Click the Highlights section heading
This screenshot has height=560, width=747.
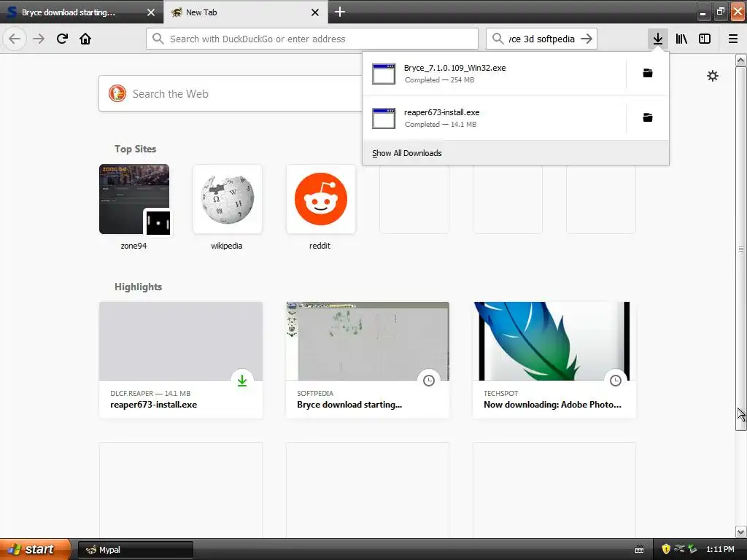[x=138, y=287]
